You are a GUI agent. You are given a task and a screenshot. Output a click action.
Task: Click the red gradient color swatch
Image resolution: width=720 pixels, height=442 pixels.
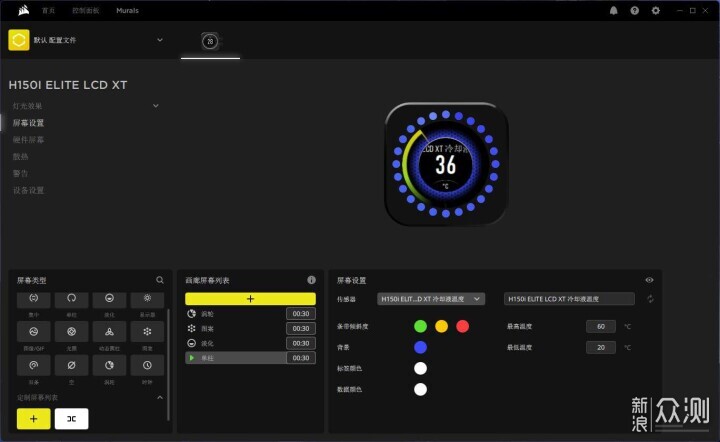(x=462, y=326)
